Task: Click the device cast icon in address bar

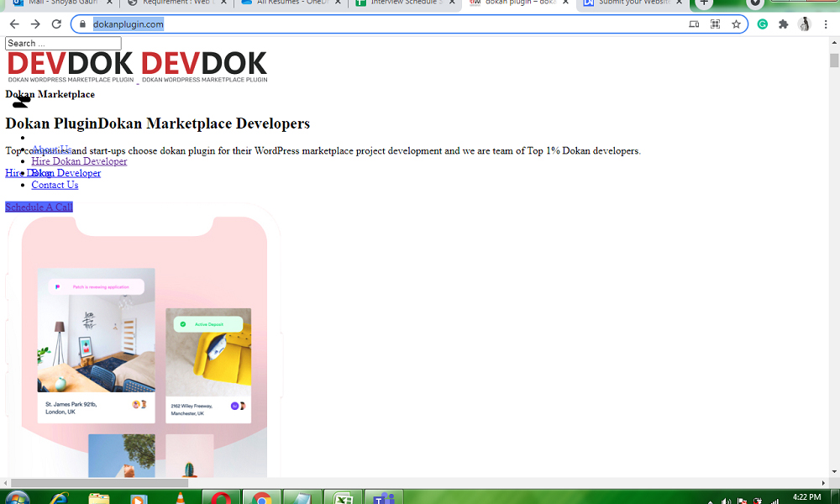Action: pyautogui.click(x=694, y=24)
